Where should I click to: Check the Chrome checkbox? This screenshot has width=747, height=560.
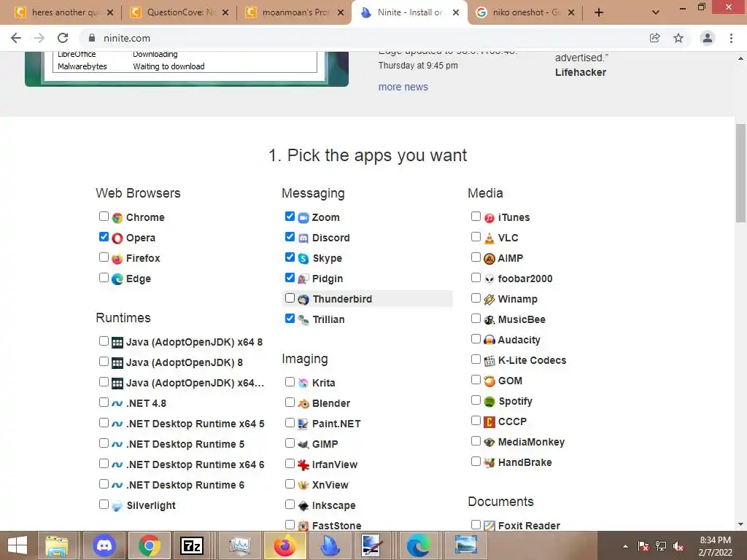pyautogui.click(x=104, y=216)
